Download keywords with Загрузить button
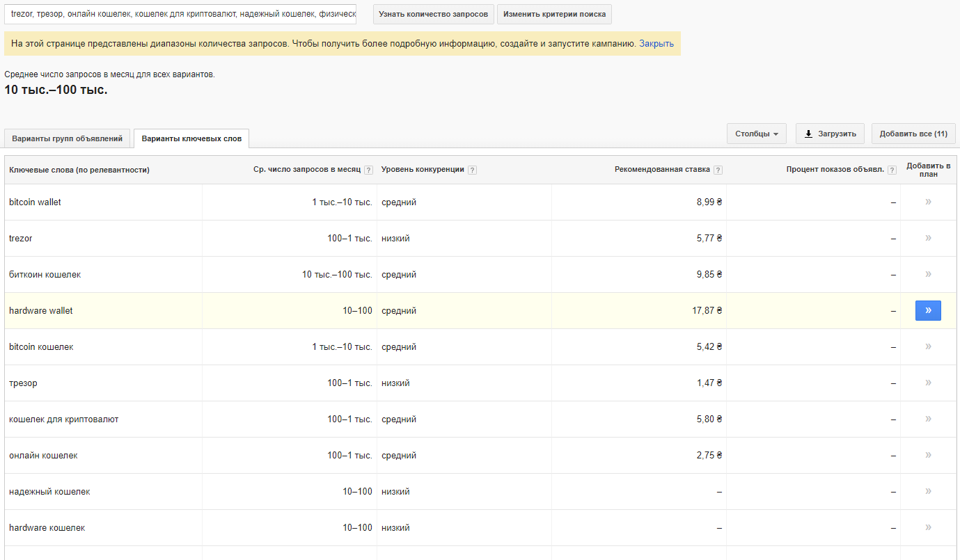 click(830, 134)
